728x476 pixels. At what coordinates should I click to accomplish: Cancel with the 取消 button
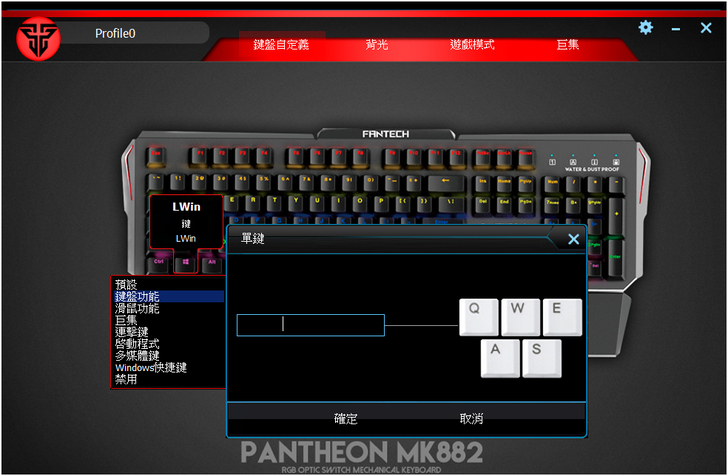coord(471,418)
